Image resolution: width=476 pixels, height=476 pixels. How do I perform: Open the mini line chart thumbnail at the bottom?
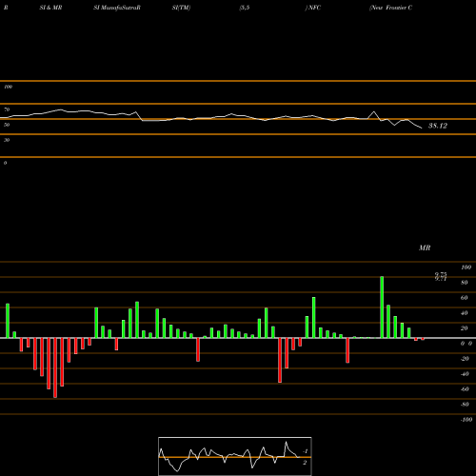pos(235,456)
